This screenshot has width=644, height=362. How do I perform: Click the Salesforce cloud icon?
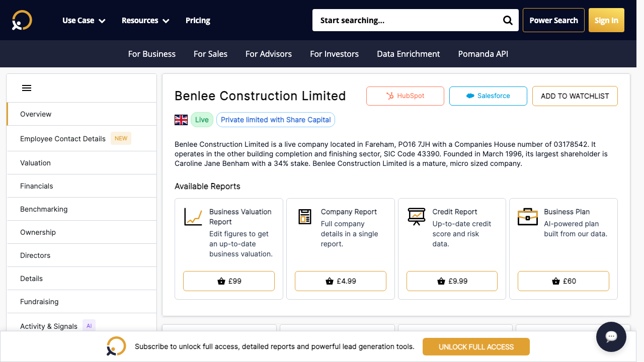(x=470, y=96)
